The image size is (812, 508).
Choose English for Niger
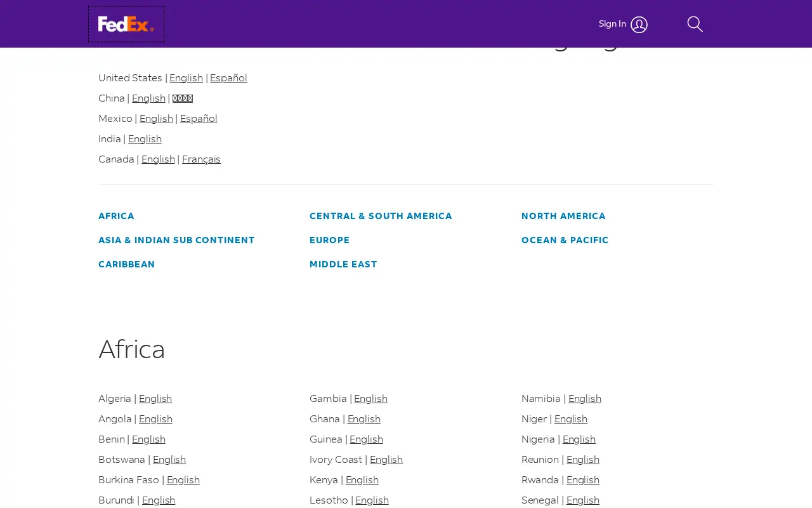[x=571, y=419]
